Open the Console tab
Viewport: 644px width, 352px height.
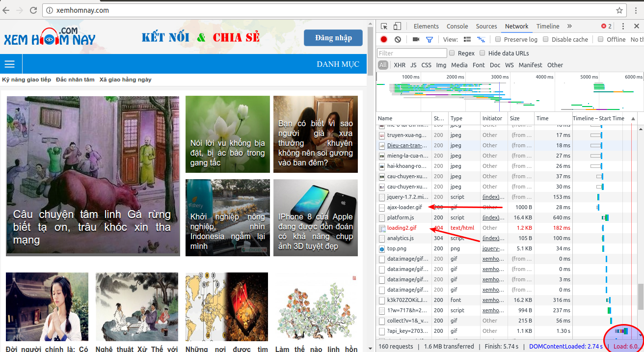pyautogui.click(x=457, y=27)
